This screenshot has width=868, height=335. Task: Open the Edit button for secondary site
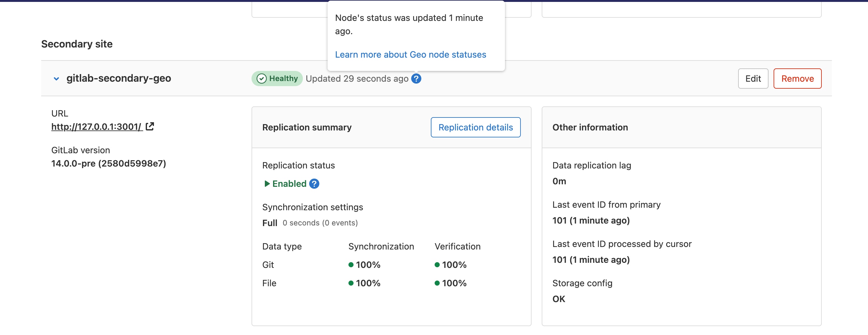point(753,79)
